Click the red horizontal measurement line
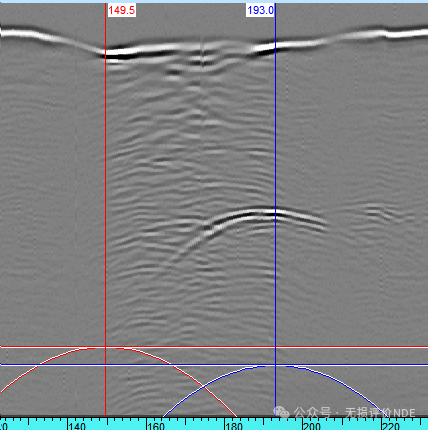428x430 pixels. point(214,347)
